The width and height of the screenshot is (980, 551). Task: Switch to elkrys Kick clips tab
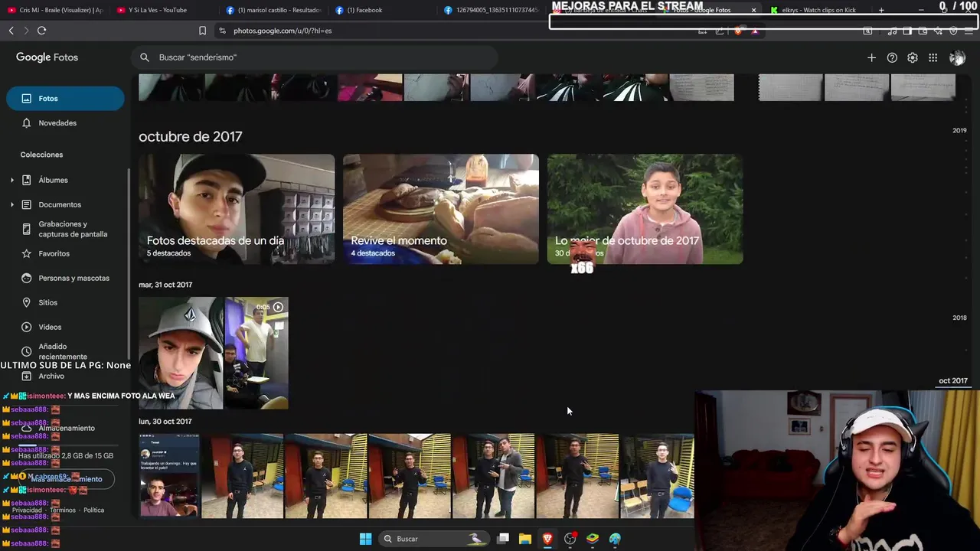[x=818, y=10]
